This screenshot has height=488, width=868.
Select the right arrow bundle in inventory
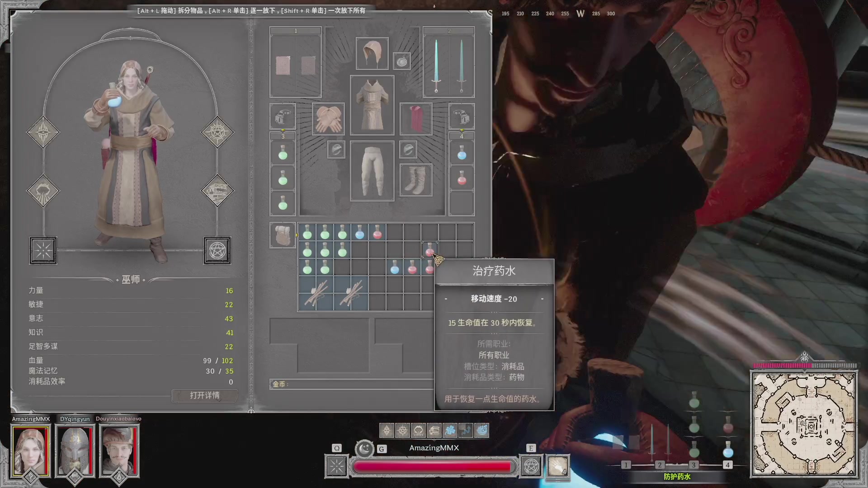point(351,294)
